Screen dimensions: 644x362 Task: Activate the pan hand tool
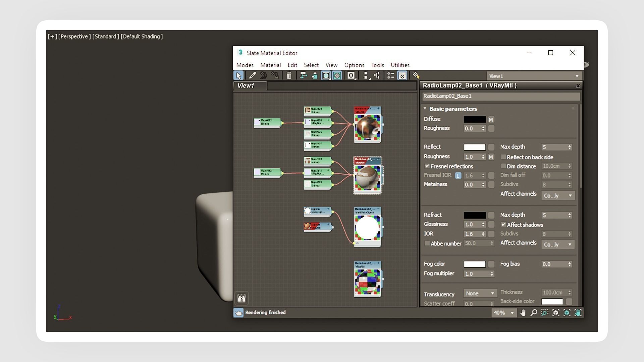point(523,313)
